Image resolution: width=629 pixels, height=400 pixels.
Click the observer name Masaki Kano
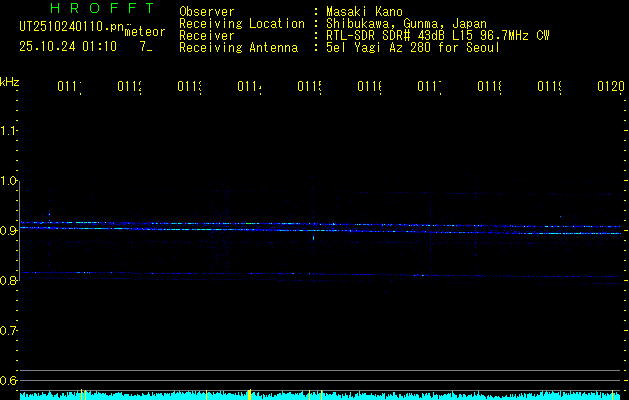pyautogui.click(x=362, y=11)
